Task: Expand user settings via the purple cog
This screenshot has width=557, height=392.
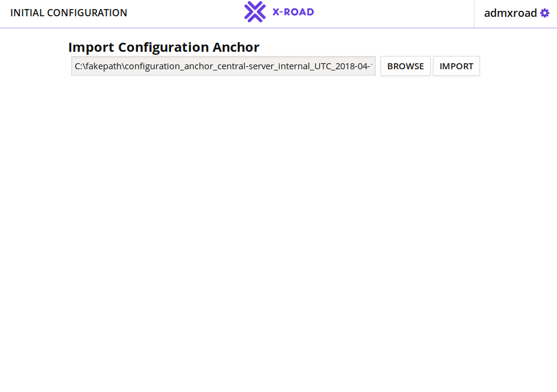Action: click(x=544, y=13)
